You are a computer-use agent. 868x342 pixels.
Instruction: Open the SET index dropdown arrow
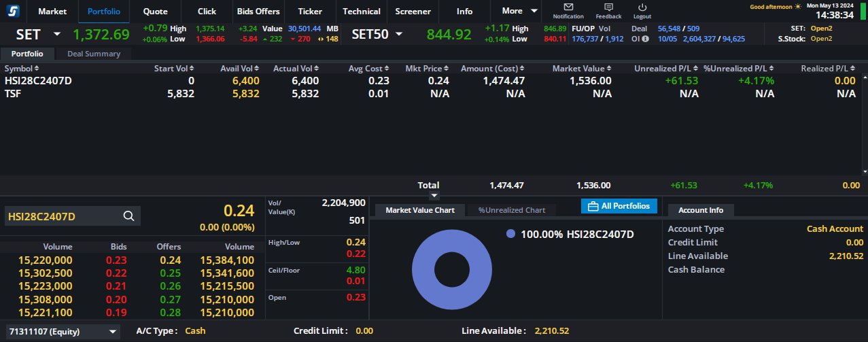[x=57, y=34]
